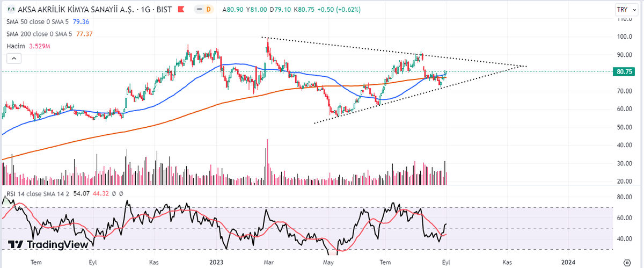Click the Mar time axis label

269,262
